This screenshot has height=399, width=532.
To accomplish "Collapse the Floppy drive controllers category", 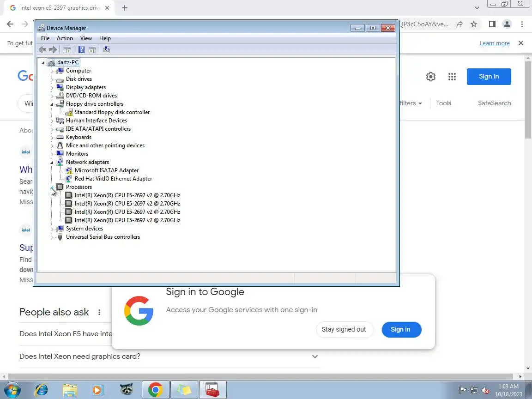I will [52, 104].
